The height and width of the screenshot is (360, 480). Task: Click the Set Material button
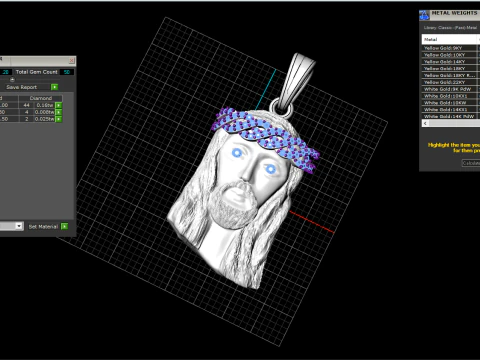point(43,227)
